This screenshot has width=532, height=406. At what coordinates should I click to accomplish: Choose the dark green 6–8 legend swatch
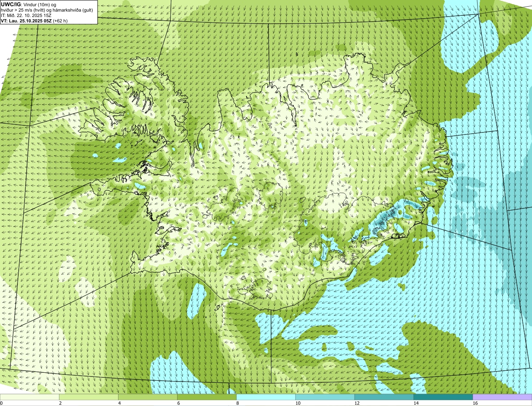pyautogui.click(x=207, y=397)
